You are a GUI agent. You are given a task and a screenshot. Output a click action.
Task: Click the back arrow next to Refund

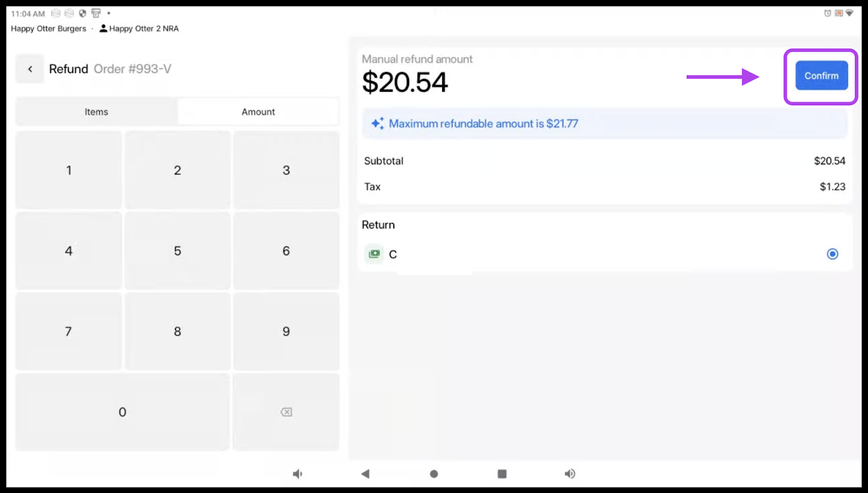click(x=30, y=69)
